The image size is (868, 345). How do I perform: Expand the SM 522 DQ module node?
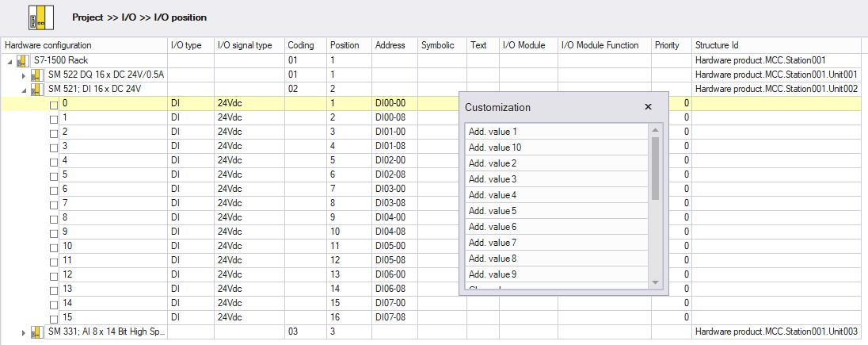click(24, 75)
